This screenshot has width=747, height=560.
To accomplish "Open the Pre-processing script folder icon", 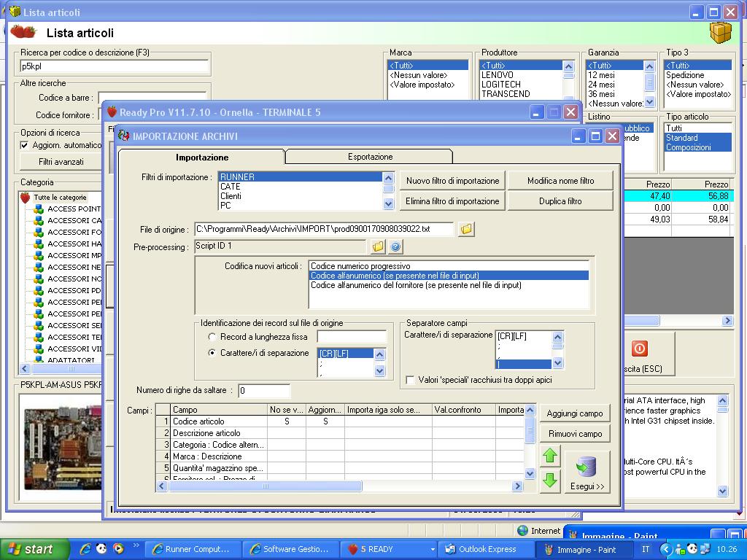I will coord(378,246).
